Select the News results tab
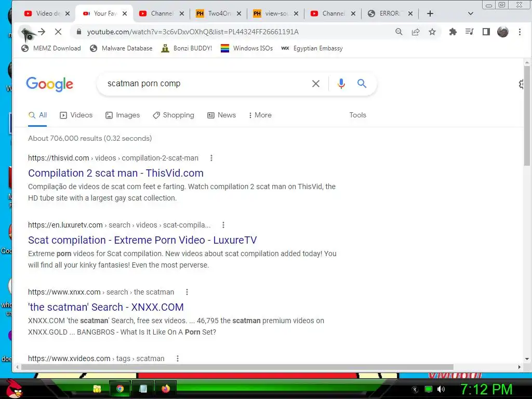The width and height of the screenshot is (532, 399). coord(221,115)
